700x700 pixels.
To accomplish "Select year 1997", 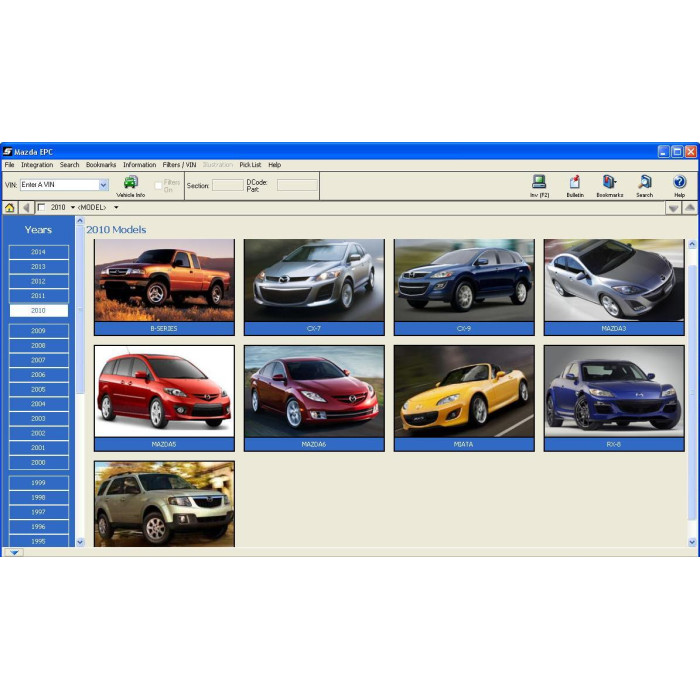I will click(x=38, y=512).
